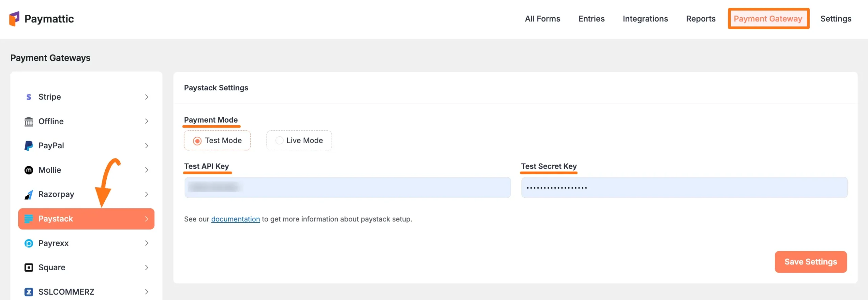Image resolution: width=868 pixels, height=300 pixels.
Task: Focus the Test Secret Key field
Action: 685,187
